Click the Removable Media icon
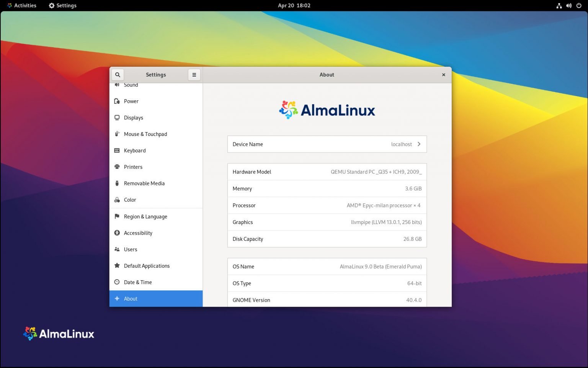Screen dimensions: 588x368 (117, 183)
